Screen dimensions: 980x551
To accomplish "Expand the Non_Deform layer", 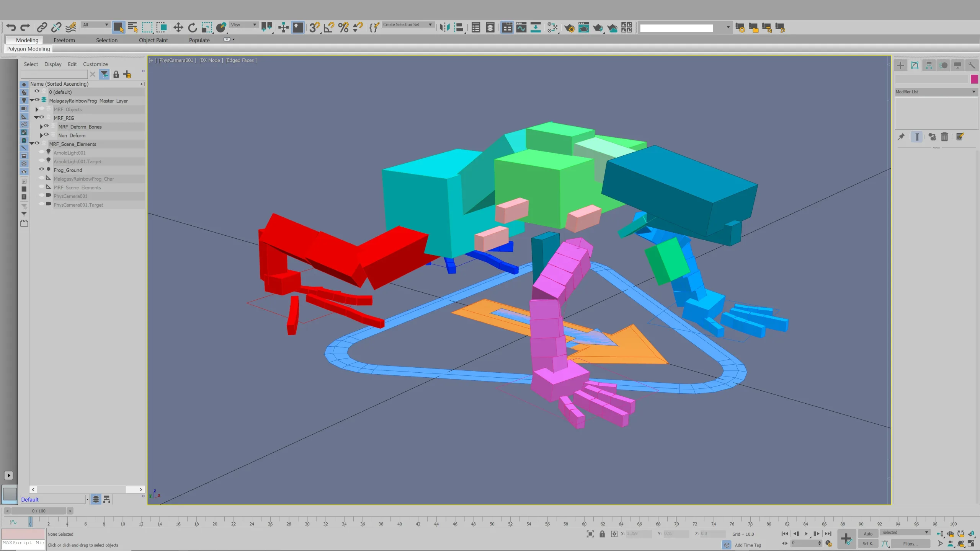I will coord(41,135).
